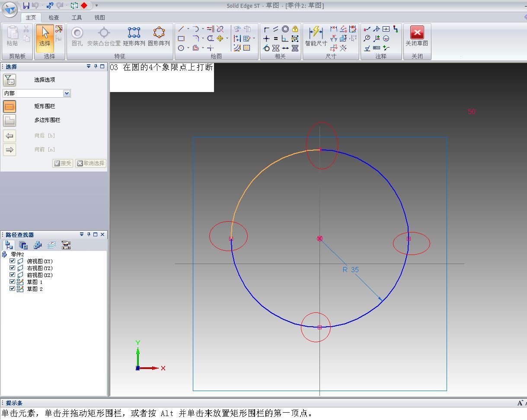Click the Trim tool icon
527x420 pixels.
[x=220, y=29]
